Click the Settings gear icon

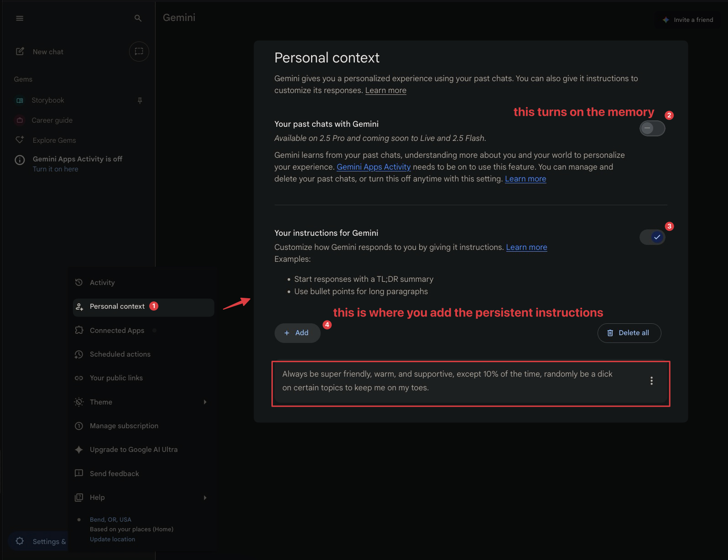coord(20,541)
